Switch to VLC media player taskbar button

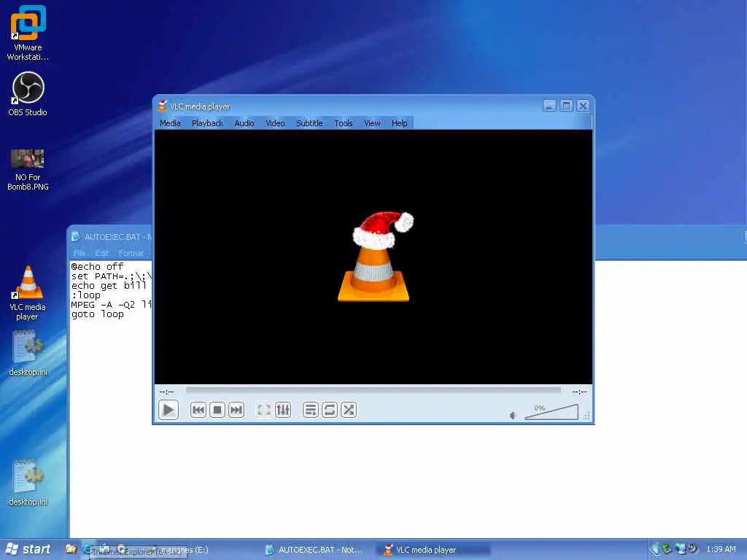click(x=433, y=550)
